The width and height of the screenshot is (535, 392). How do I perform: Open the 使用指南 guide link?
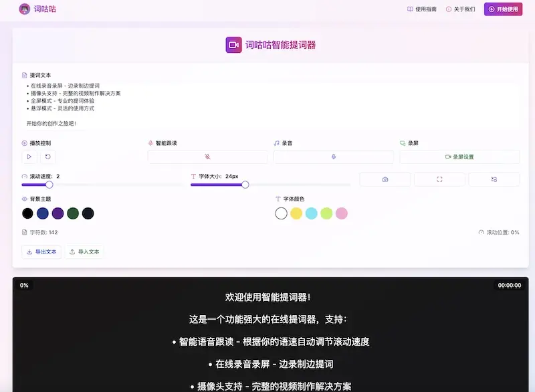422,9
